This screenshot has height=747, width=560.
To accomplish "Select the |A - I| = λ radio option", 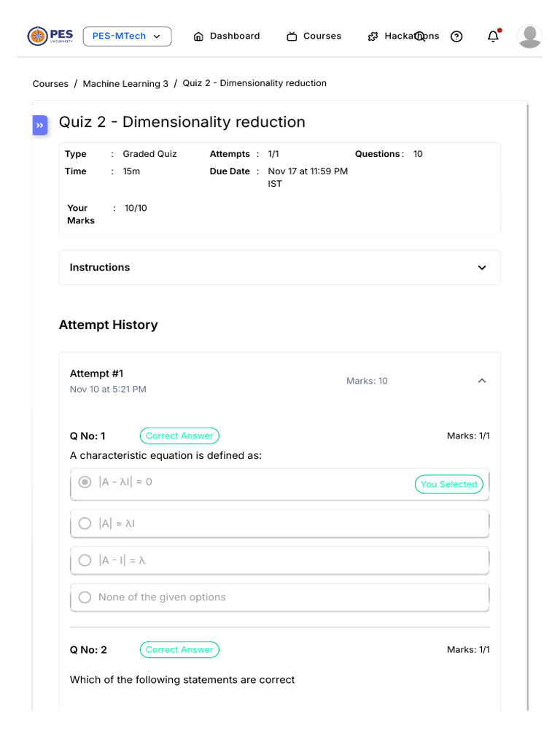I will coord(85,560).
